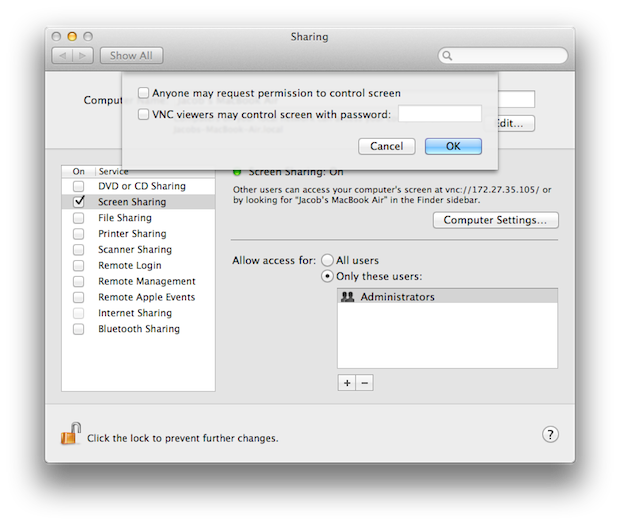Screen dimensions: 620x525
Task: Click the Administrators group icon
Action: [x=348, y=296]
